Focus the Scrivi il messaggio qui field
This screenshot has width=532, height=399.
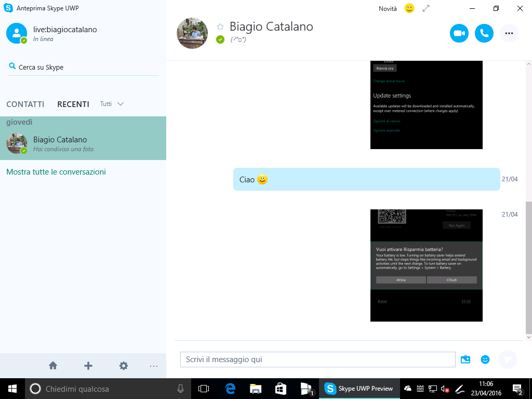click(x=317, y=360)
